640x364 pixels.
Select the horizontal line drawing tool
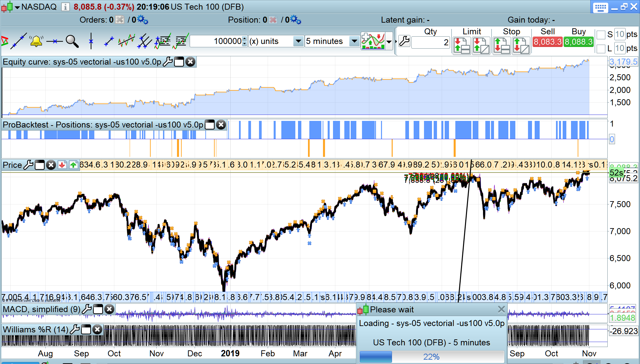(54, 41)
